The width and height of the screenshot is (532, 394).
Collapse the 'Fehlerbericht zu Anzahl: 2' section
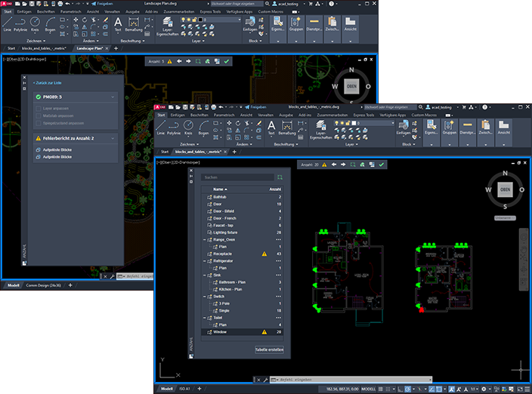(x=113, y=138)
